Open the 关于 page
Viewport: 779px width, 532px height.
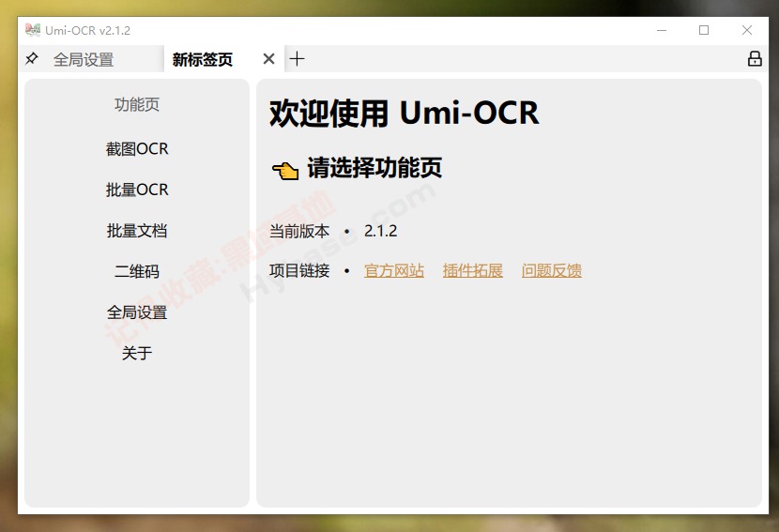click(137, 353)
